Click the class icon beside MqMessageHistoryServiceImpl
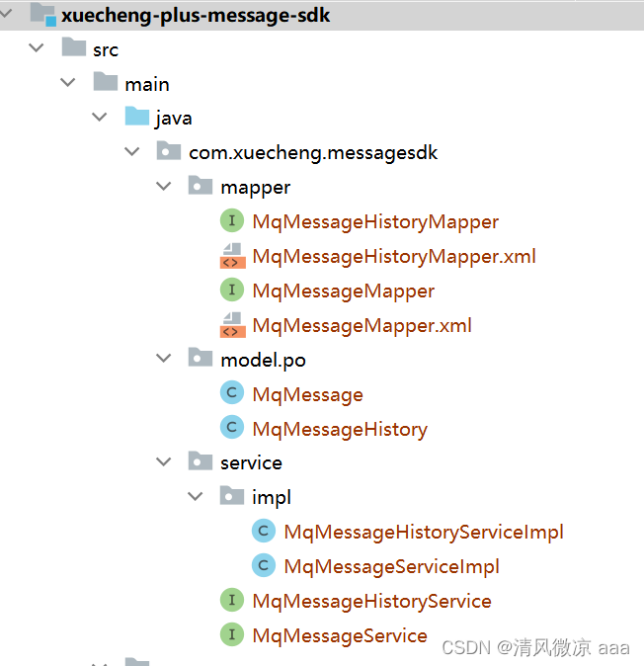The width and height of the screenshot is (644, 666). tap(264, 531)
